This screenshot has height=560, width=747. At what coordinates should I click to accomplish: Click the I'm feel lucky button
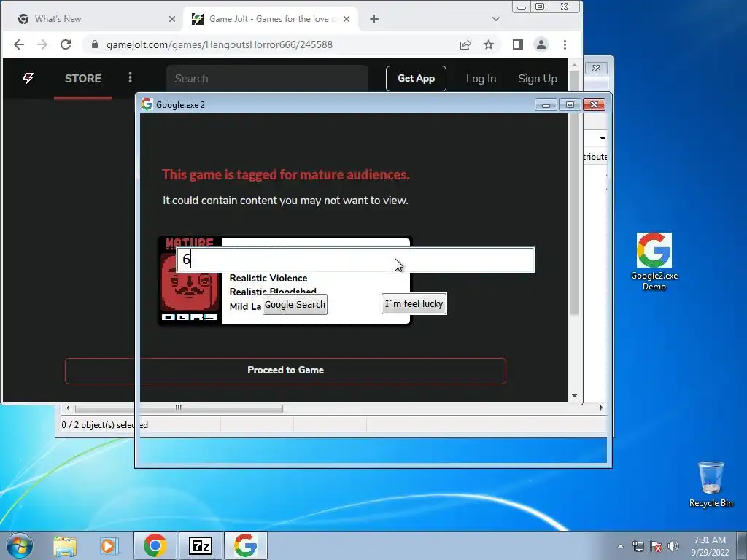(x=414, y=304)
